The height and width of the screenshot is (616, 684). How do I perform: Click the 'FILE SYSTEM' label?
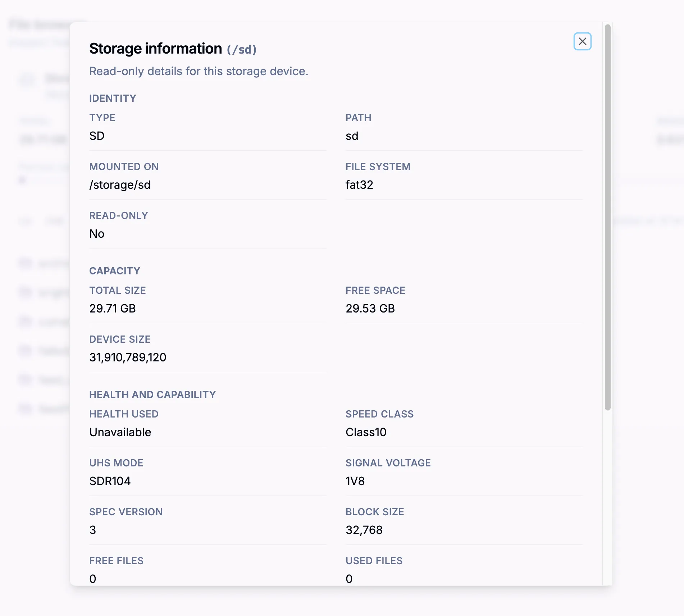click(378, 166)
